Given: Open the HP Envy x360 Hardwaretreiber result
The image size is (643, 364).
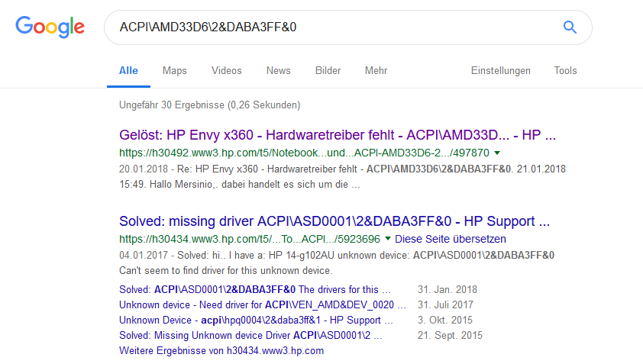Looking at the screenshot, I should tap(338, 135).
